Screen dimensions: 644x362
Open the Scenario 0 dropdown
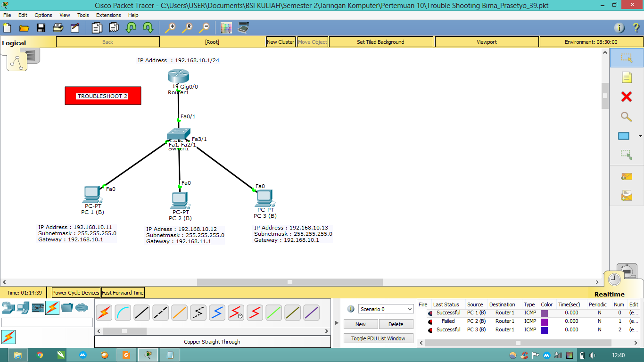pos(386,309)
